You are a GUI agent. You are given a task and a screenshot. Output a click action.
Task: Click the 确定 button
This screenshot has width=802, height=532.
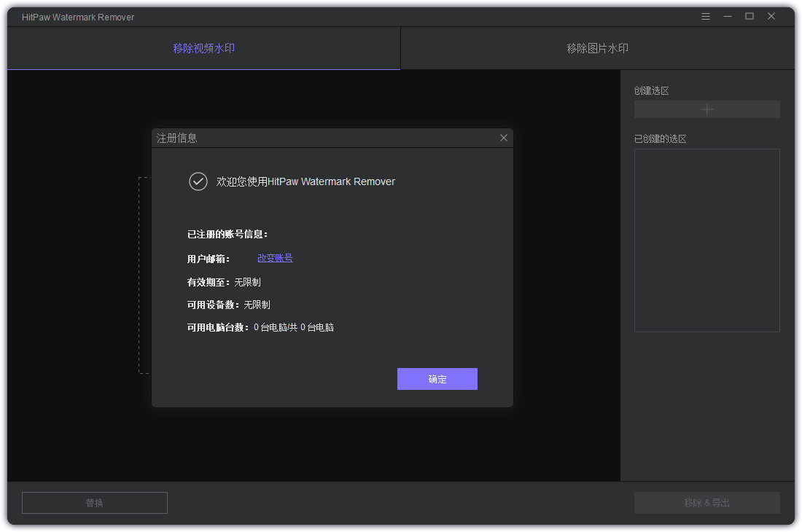pos(437,379)
